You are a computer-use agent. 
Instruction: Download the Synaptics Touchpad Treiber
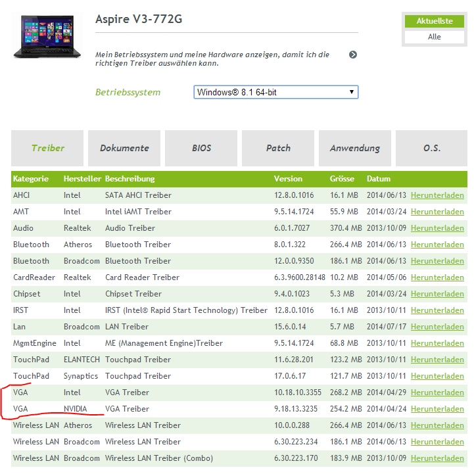point(437,376)
